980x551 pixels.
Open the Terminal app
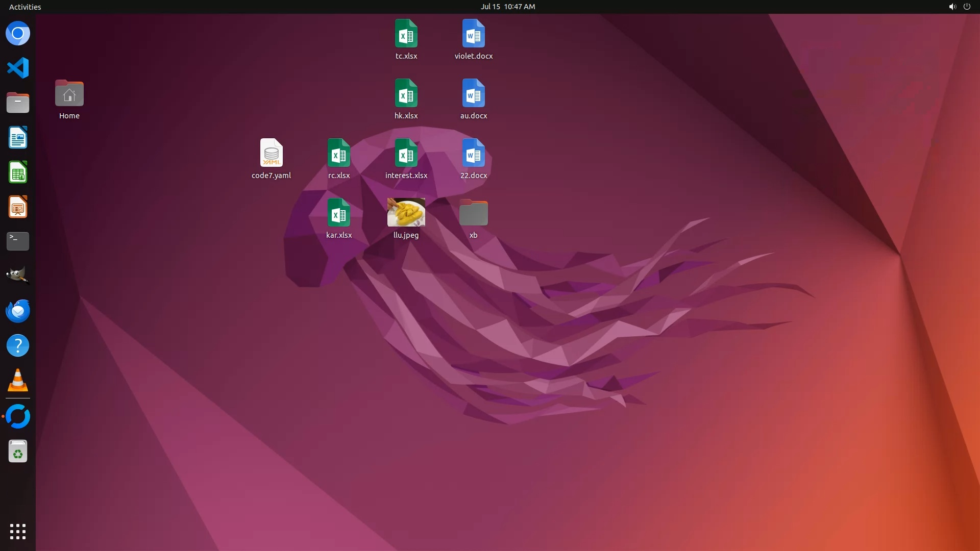18,241
